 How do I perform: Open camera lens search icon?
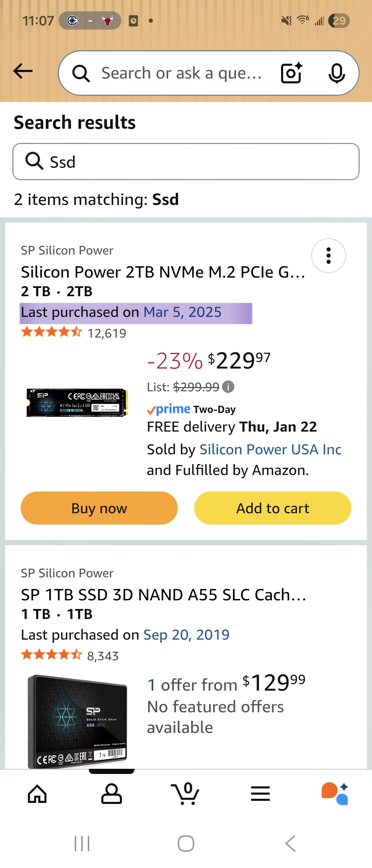coord(291,73)
